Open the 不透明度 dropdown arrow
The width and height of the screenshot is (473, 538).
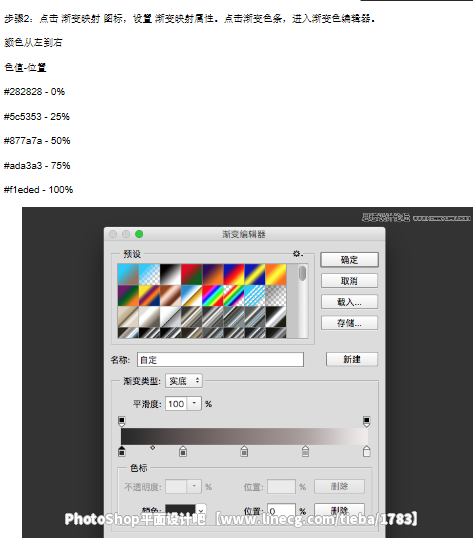pyautogui.click(x=194, y=487)
